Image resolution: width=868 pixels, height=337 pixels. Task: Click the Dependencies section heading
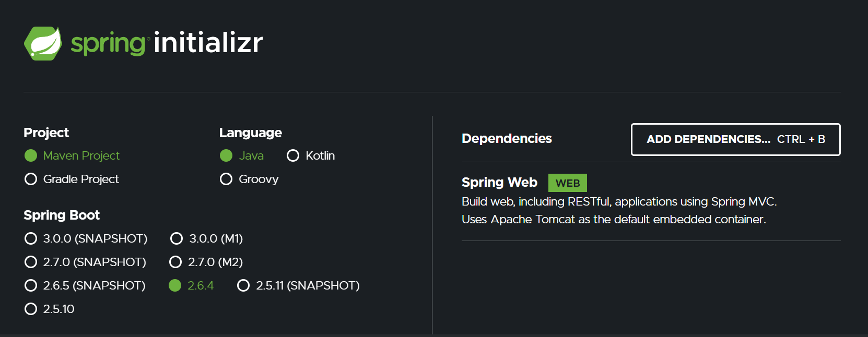click(507, 138)
